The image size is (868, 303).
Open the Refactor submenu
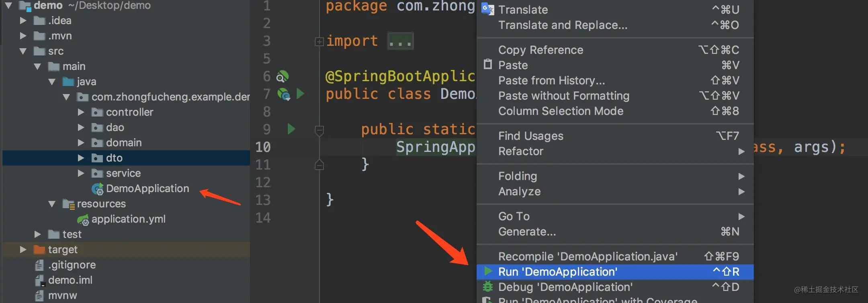point(615,151)
